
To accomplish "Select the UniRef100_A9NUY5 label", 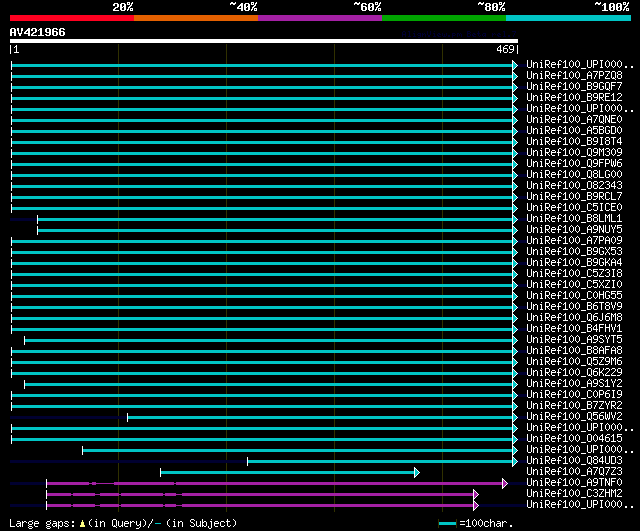I will pos(574,230).
